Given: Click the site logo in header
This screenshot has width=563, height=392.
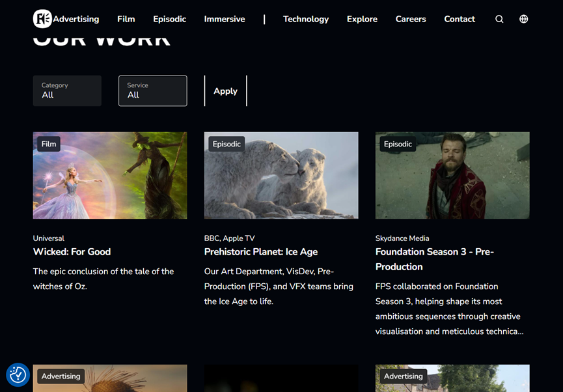Looking at the screenshot, I should pos(42,19).
